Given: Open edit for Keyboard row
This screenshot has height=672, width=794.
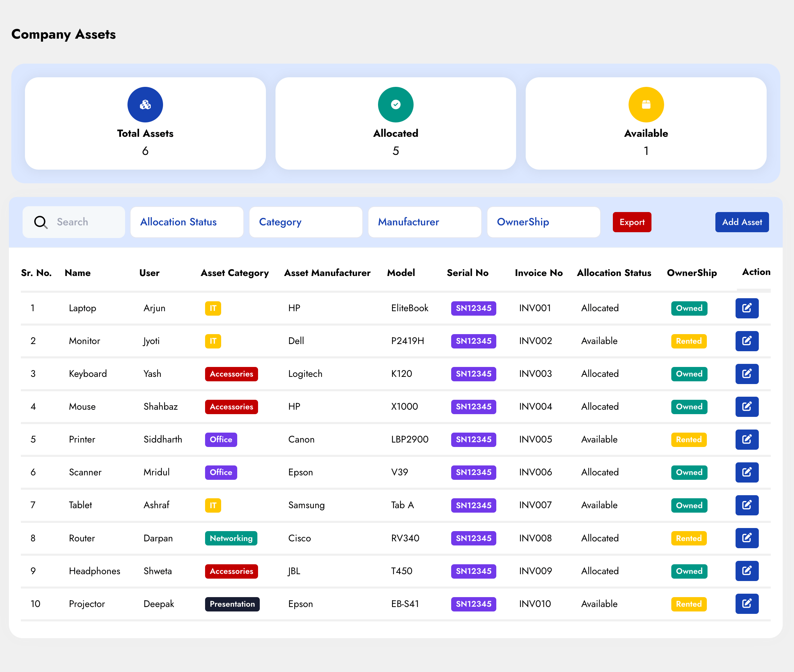Looking at the screenshot, I should tap(746, 373).
